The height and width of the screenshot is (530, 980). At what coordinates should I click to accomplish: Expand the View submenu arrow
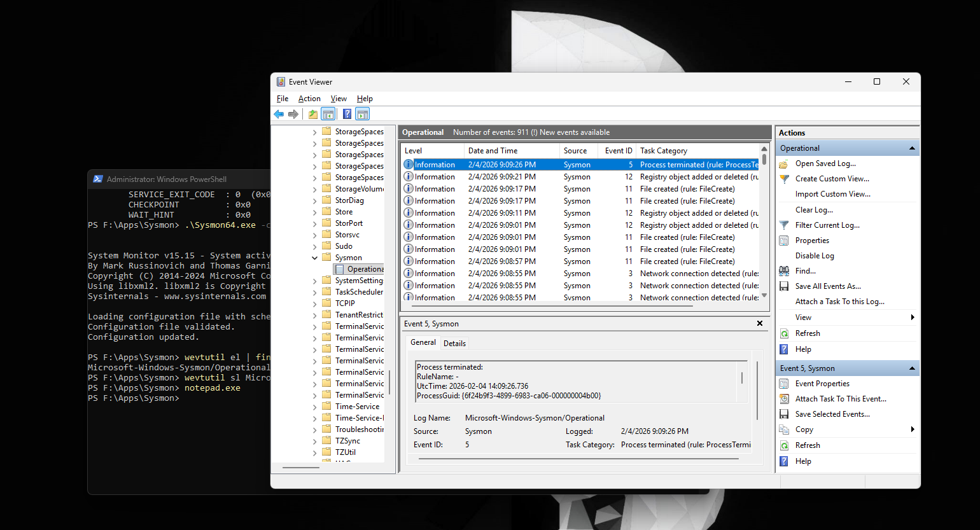click(913, 317)
